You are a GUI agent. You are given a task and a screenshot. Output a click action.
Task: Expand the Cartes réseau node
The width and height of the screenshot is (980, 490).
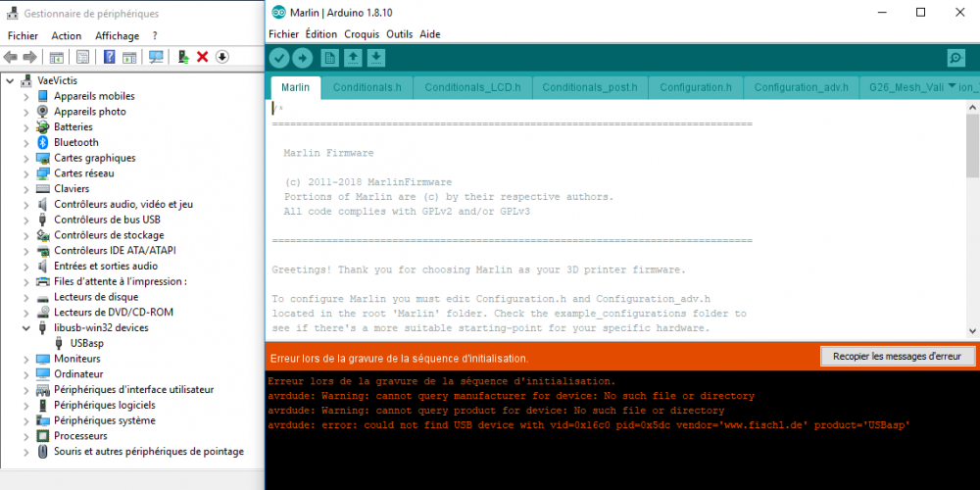[x=25, y=173]
